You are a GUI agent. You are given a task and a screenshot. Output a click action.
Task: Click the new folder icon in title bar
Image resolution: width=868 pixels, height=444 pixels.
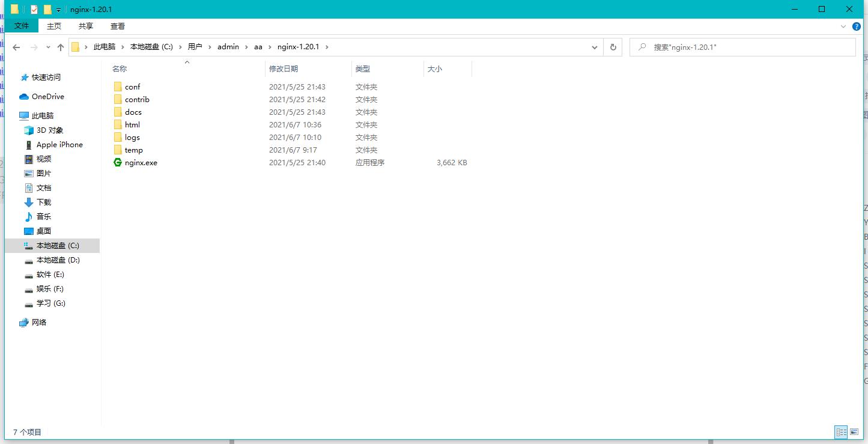coord(47,9)
